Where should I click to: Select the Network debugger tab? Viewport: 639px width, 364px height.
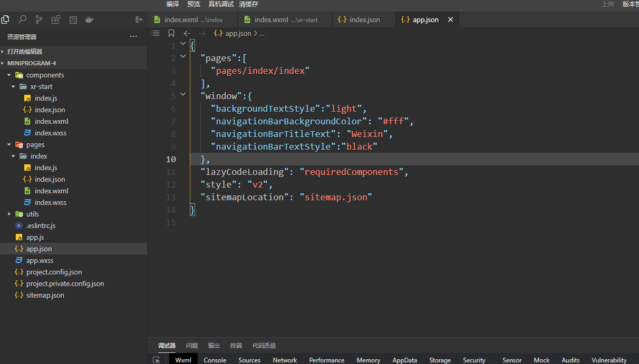pyautogui.click(x=285, y=360)
